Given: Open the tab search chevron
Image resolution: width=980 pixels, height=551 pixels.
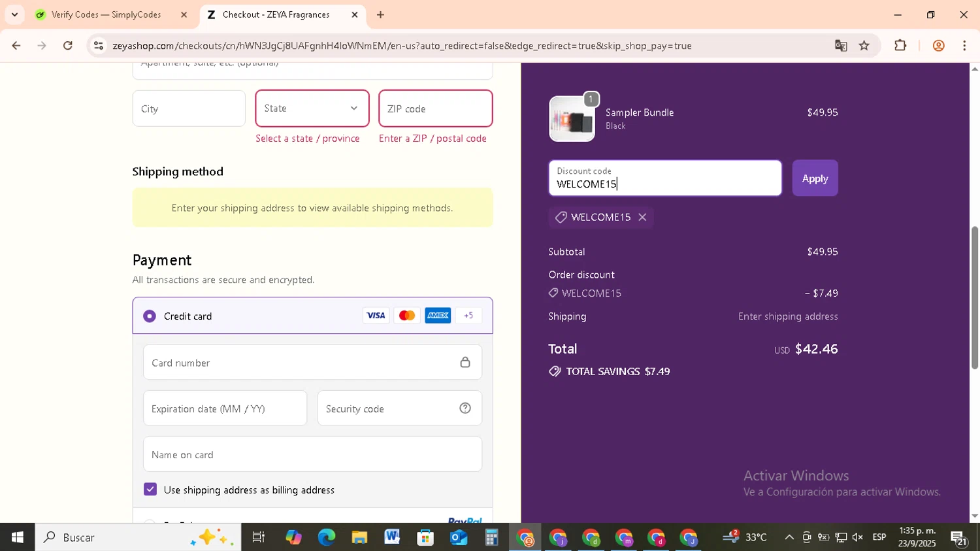Looking at the screenshot, I should coord(14,14).
